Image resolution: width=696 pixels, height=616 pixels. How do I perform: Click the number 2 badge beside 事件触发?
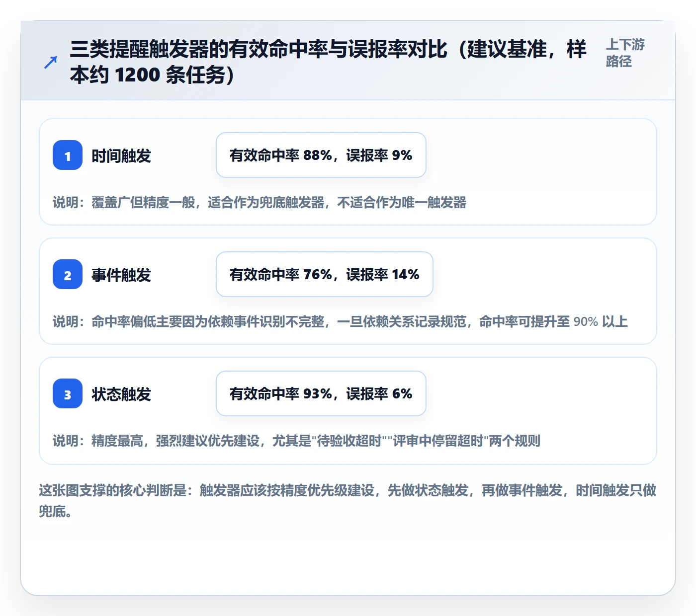tap(68, 274)
